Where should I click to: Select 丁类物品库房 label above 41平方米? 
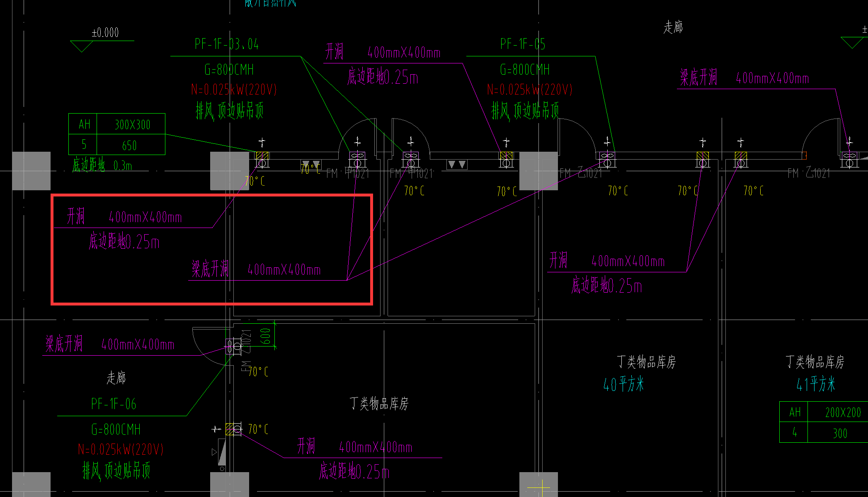coord(815,362)
